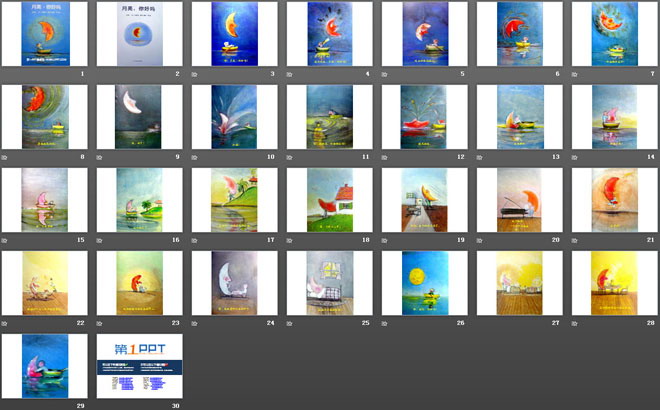Click the transition star icon under slide 19

tap(385, 240)
